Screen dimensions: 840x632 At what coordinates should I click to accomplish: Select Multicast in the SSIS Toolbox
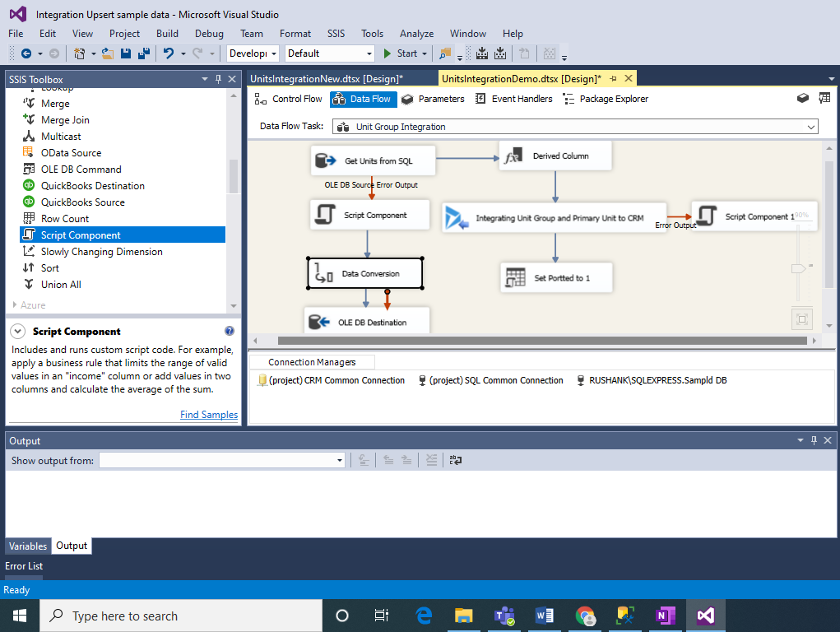tap(61, 137)
